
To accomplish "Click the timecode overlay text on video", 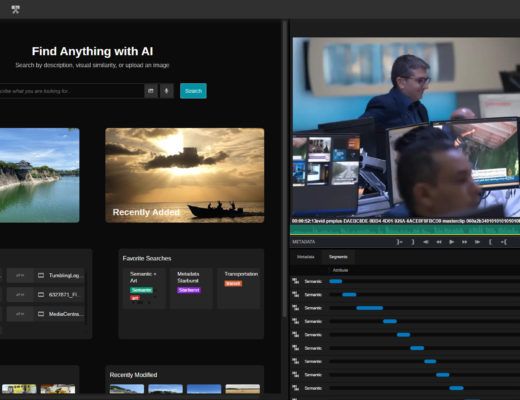I will (x=406, y=221).
